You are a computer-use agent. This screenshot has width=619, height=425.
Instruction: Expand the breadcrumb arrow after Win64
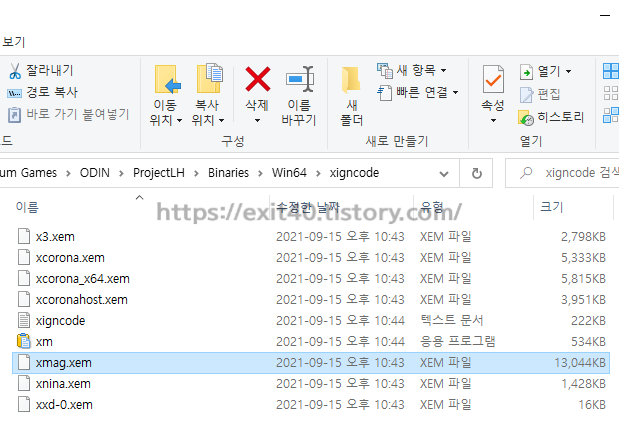tap(318, 173)
